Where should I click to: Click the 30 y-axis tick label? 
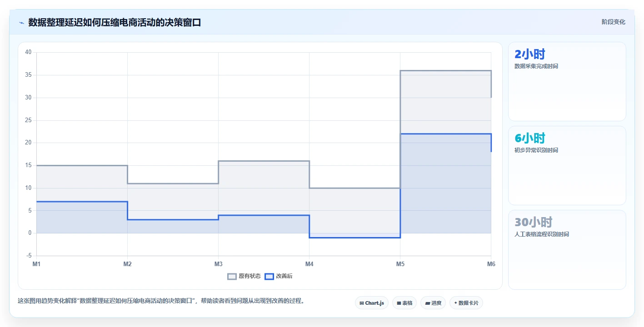pyautogui.click(x=28, y=98)
